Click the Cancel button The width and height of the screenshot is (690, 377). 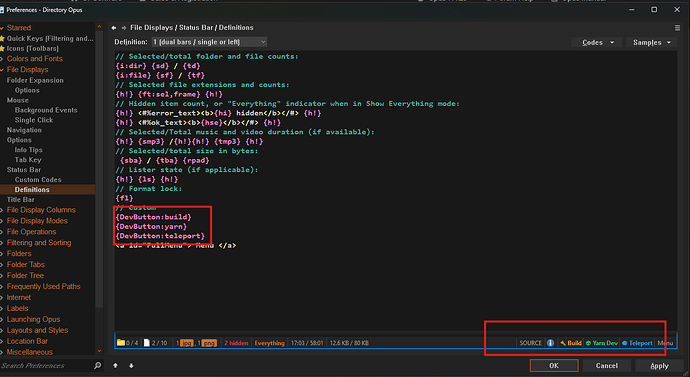pos(607,366)
